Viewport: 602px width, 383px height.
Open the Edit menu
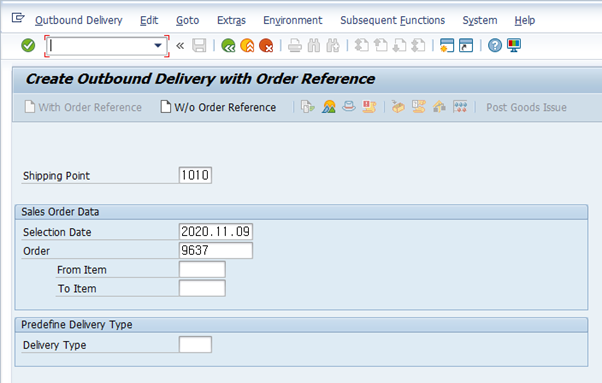149,20
